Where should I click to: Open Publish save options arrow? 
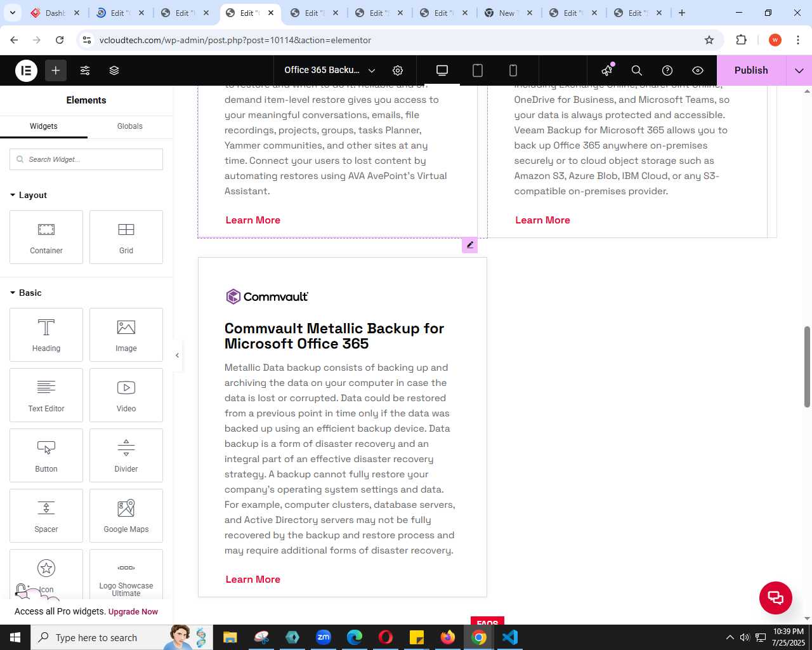point(799,70)
